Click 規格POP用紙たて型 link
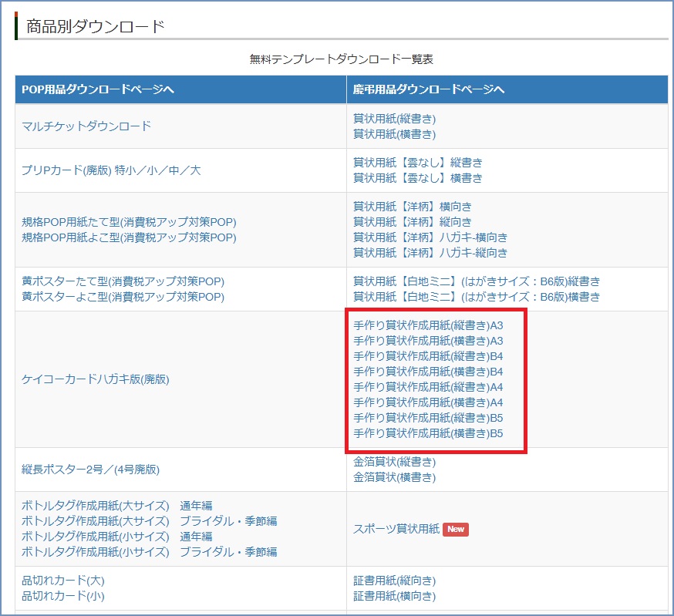 point(129,222)
